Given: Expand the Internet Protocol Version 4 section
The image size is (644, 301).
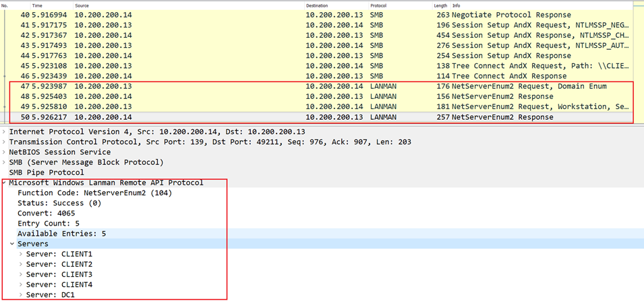Looking at the screenshot, I should point(5,132).
